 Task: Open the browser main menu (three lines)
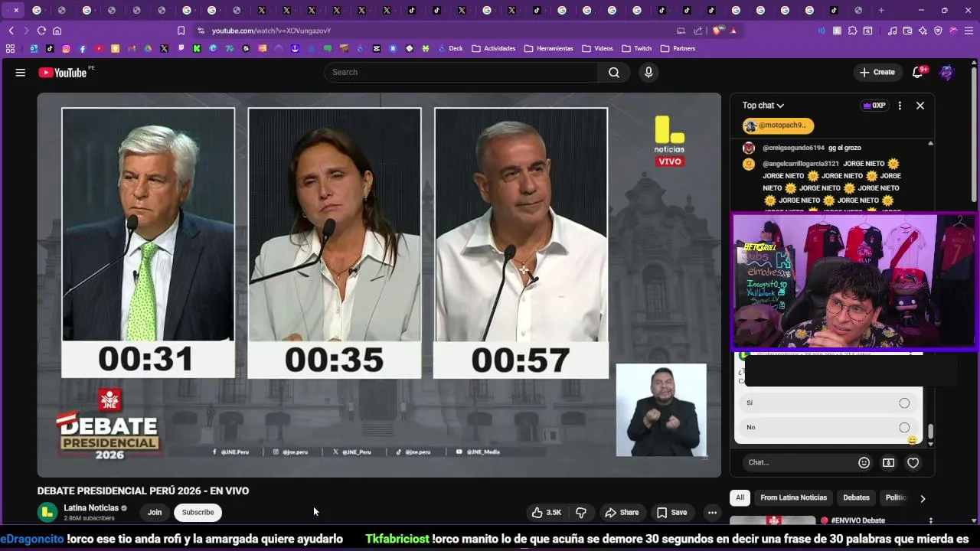(x=969, y=31)
